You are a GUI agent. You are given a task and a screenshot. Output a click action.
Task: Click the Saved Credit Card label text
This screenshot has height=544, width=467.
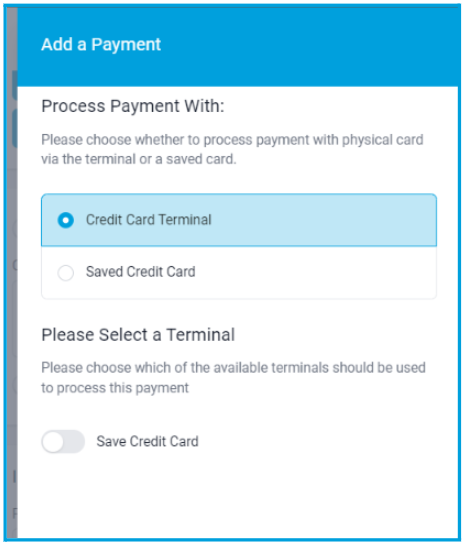tap(141, 272)
